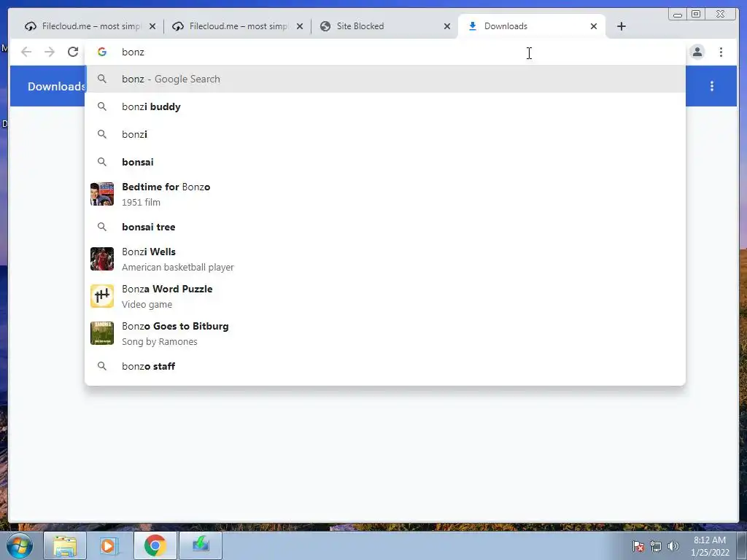Restore down the Chrome window
747x560 pixels.
coord(696,15)
